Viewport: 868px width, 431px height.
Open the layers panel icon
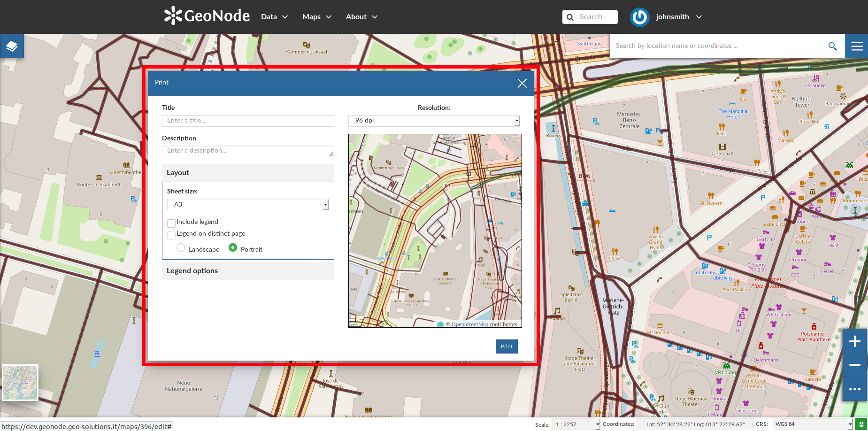pos(12,46)
